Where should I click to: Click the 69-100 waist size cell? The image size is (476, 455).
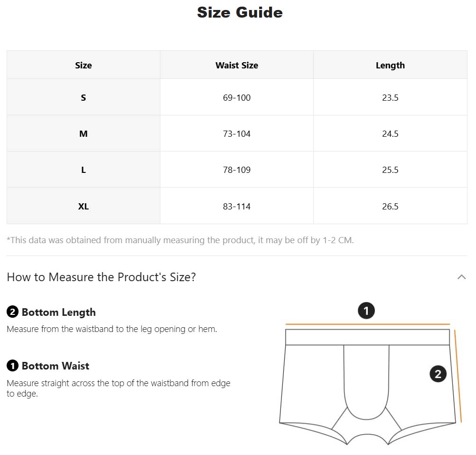[237, 98]
